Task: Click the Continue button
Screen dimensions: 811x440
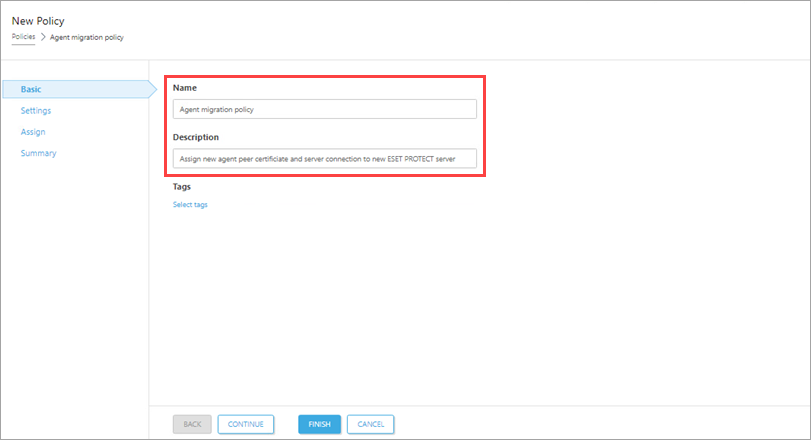Action: tap(245, 424)
